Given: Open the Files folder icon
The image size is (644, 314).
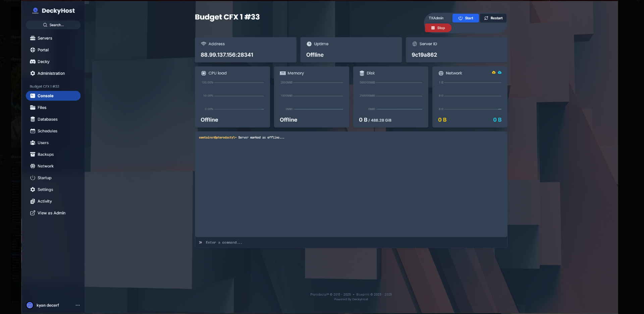Looking at the screenshot, I should [33, 108].
